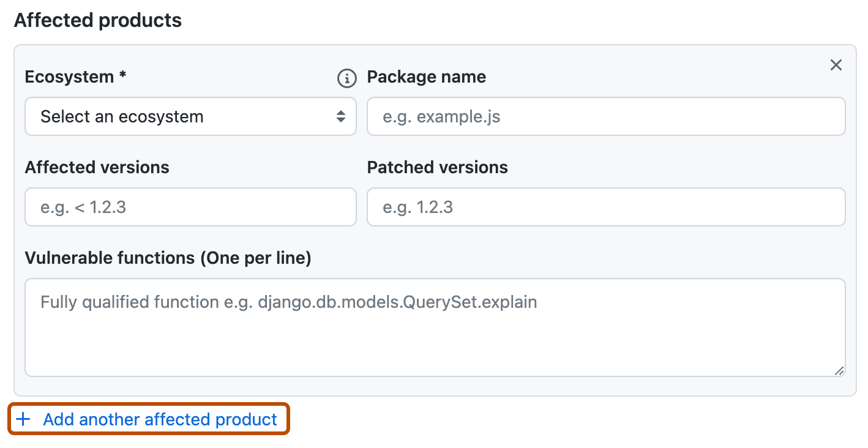Click the 'e.g. < 1.2.3' placeholder text
The width and height of the screenshot is (868, 448).
pos(83,207)
